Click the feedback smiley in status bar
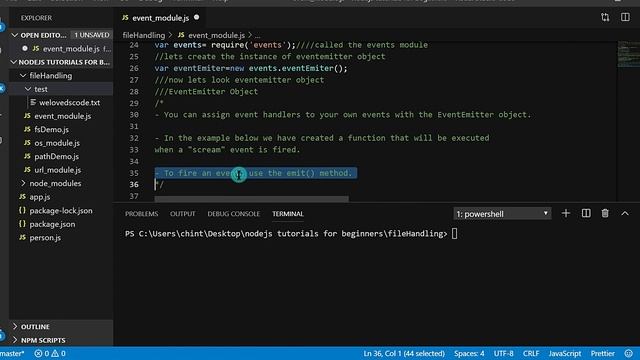640x360 pixels. pyautogui.click(x=629, y=353)
